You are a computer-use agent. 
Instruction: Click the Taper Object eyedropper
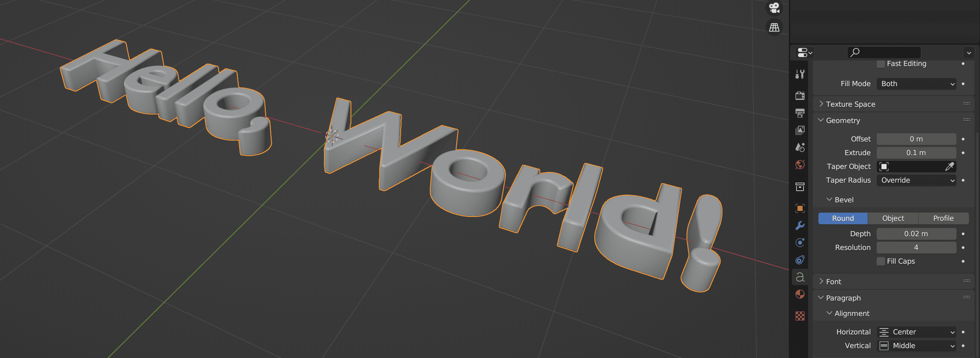[x=950, y=166]
